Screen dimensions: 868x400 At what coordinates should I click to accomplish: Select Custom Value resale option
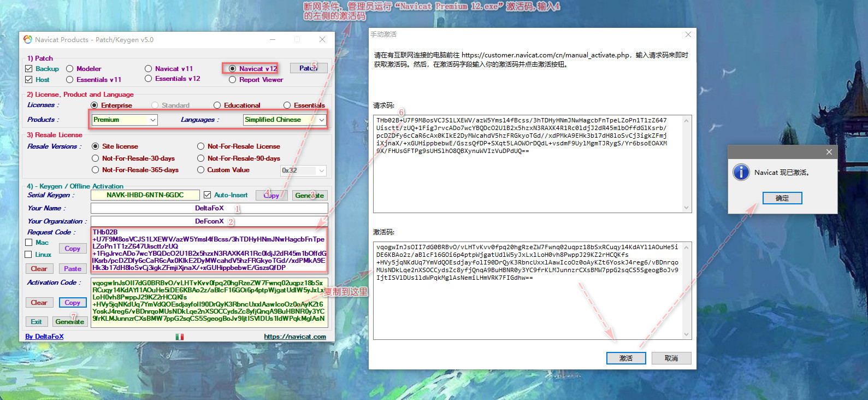click(200, 169)
